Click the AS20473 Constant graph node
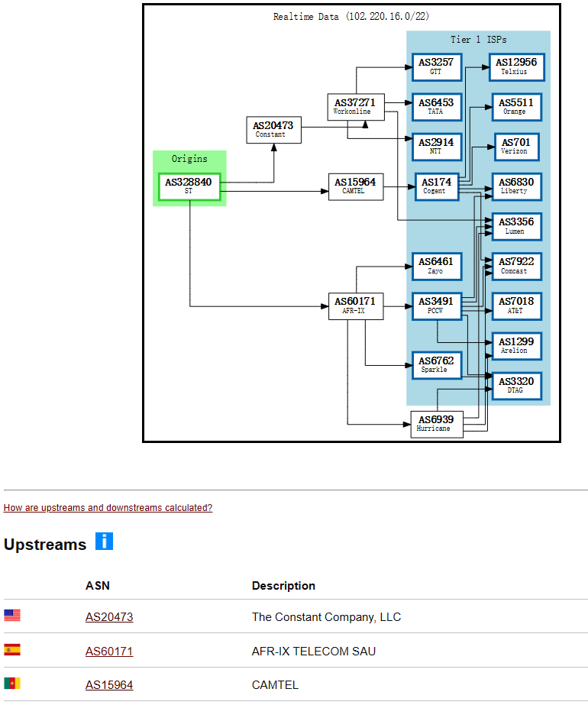Screen dimensions: 588x705 (x=273, y=130)
